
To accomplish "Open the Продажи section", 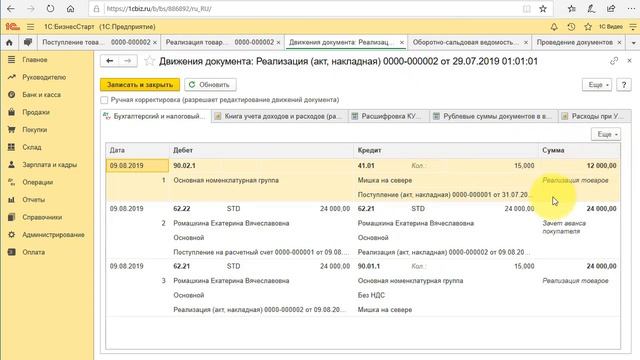I will [x=36, y=112].
